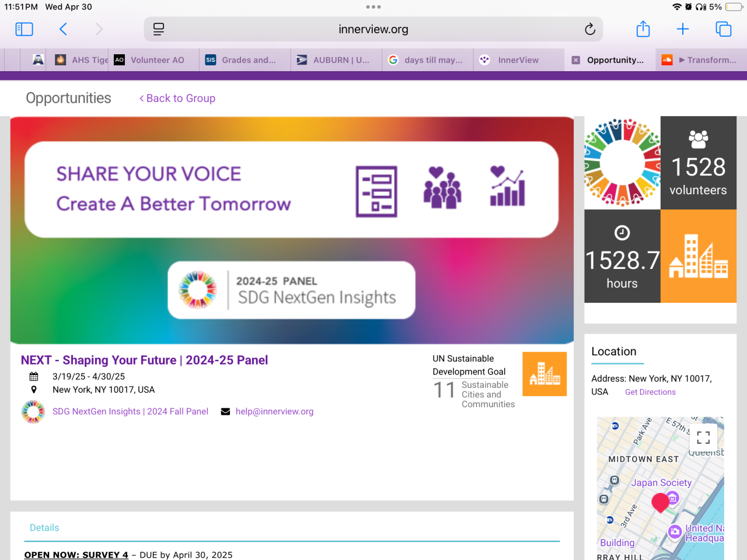
Task: Click the 1528 volunteers count
Action: (699, 167)
